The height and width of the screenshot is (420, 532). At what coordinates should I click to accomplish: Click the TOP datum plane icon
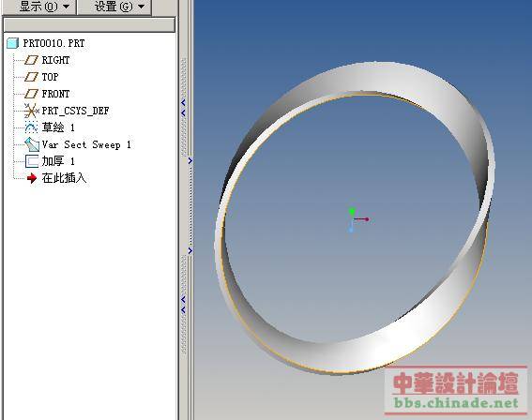click(x=32, y=77)
